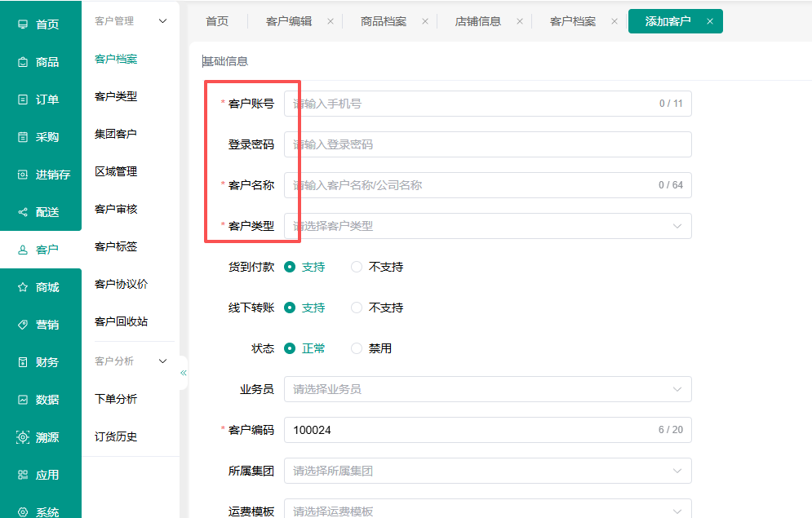Open the 商品 products icon in sidebar

(x=23, y=62)
